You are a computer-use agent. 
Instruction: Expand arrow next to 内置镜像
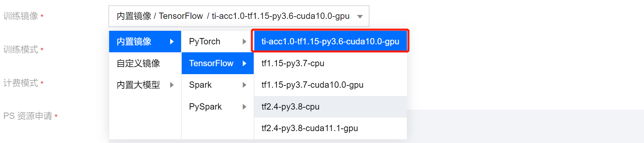(x=172, y=42)
